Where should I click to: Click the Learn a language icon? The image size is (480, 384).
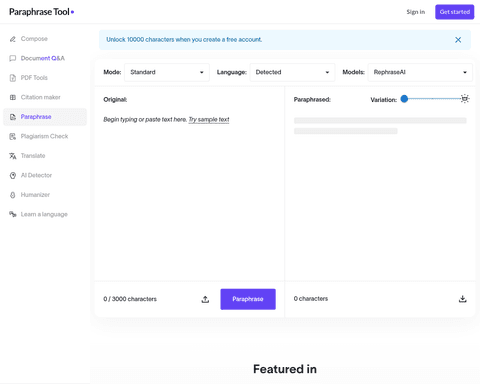click(13, 214)
